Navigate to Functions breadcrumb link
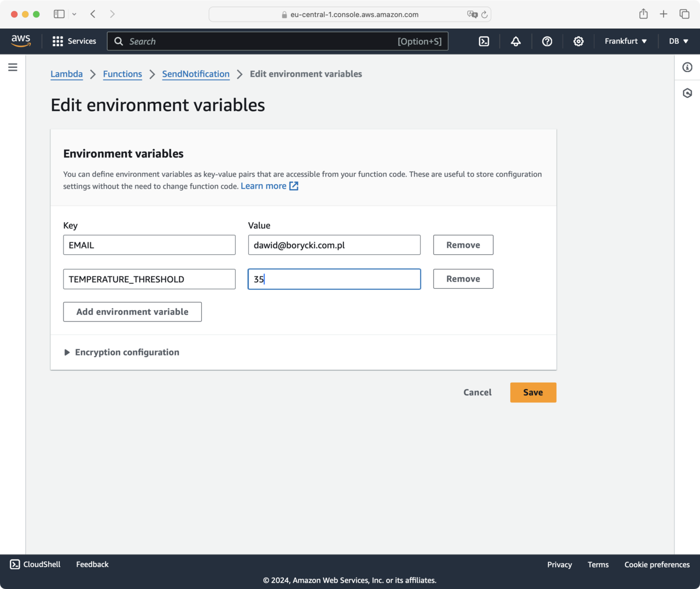 coord(122,74)
